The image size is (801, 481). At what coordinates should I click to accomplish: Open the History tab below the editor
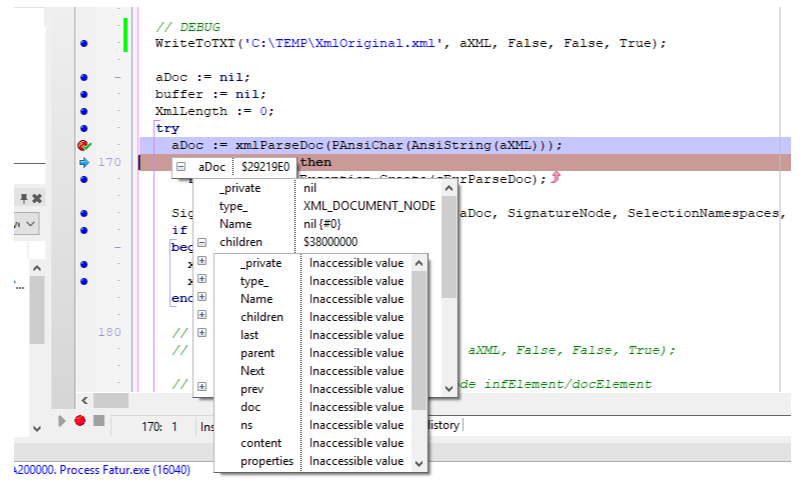coord(443,425)
